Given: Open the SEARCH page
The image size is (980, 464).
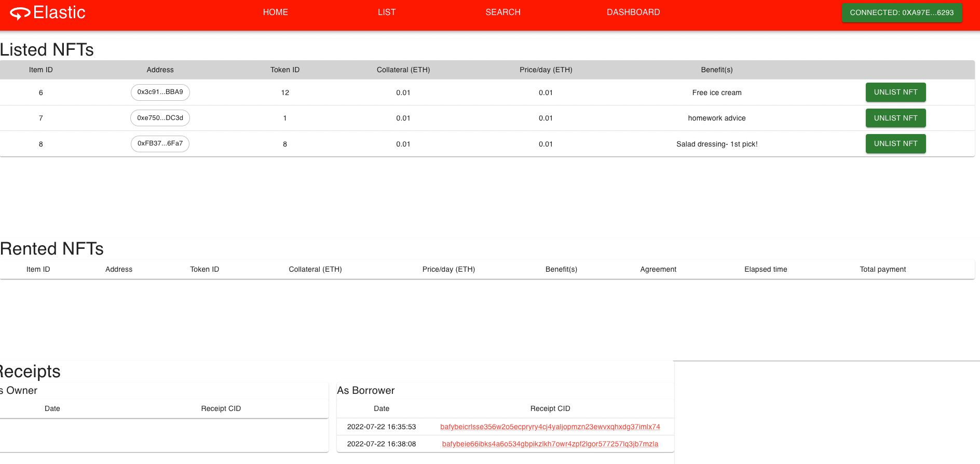Looking at the screenshot, I should pos(502,12).
